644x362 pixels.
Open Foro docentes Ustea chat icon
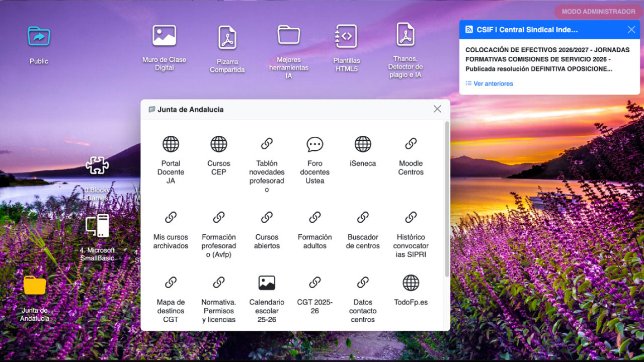click(315, 144)
